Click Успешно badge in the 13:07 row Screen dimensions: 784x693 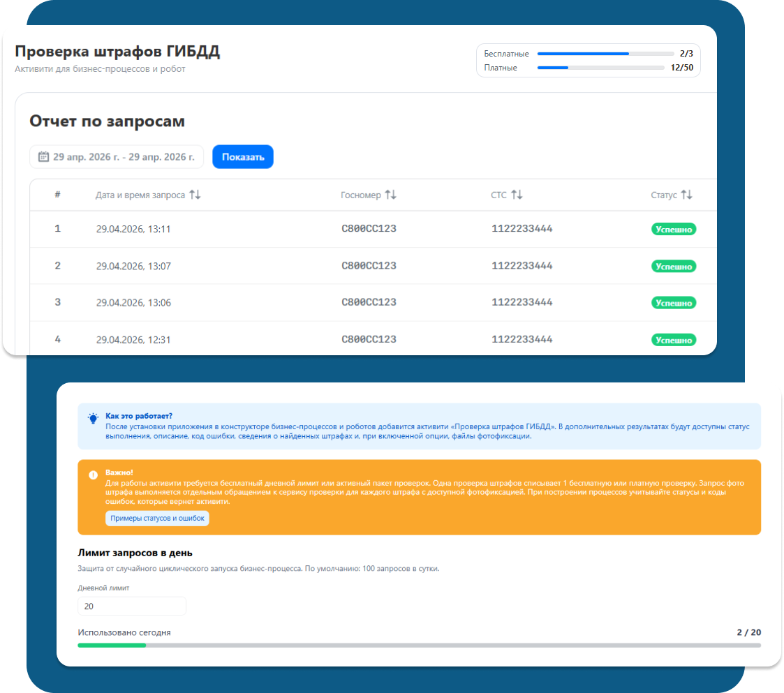[x=674, y=266]
